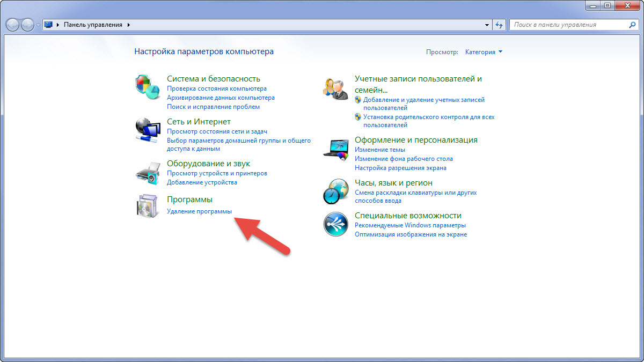
Task: Open Программы category heading
Action: pos(189,200)
